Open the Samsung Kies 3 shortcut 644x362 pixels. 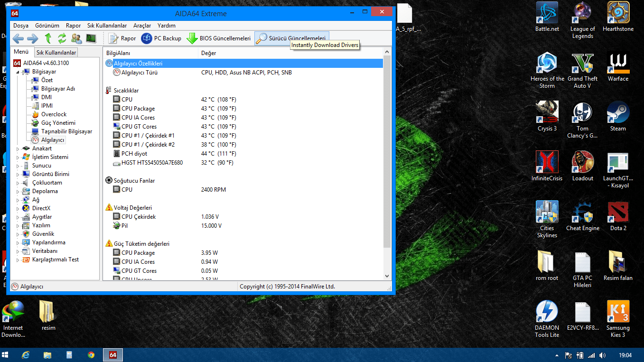point(618,319)
